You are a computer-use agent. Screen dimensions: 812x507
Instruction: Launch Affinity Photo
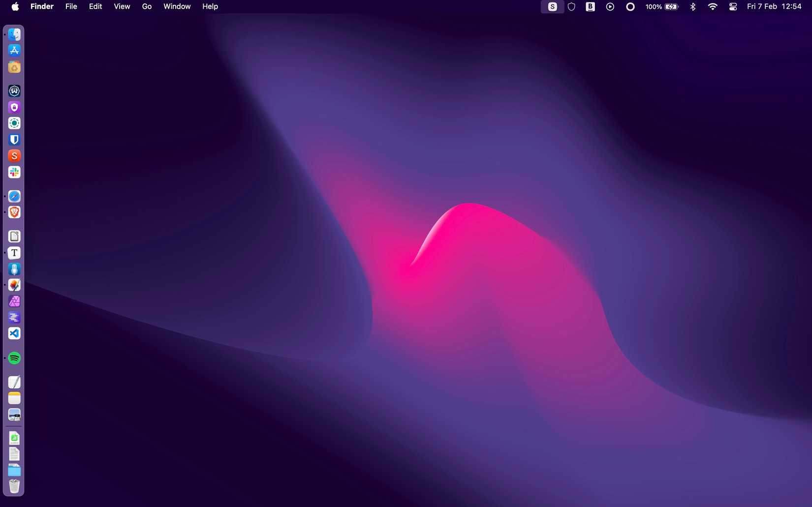tap(14, 301)
